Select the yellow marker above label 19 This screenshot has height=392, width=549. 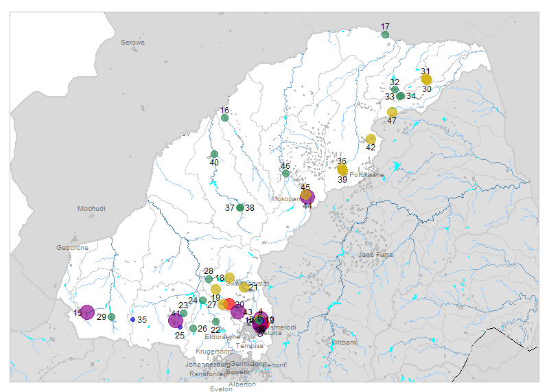pos(215,289)
